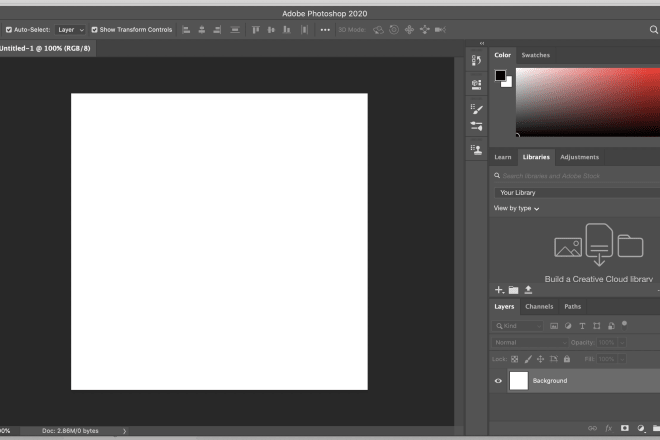Switch to the Learn tab
The height and width of the screenshot is (440, 660).
coord(503,157)
